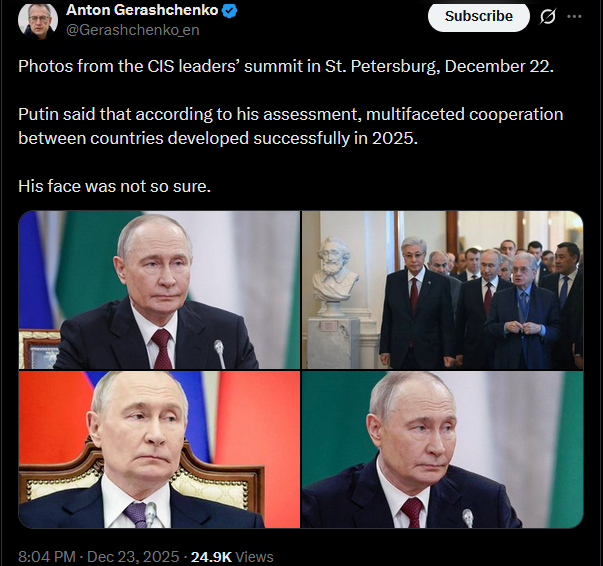
Task: Open the bottom-right photo with green flag
Action: (x=443, y=449)
